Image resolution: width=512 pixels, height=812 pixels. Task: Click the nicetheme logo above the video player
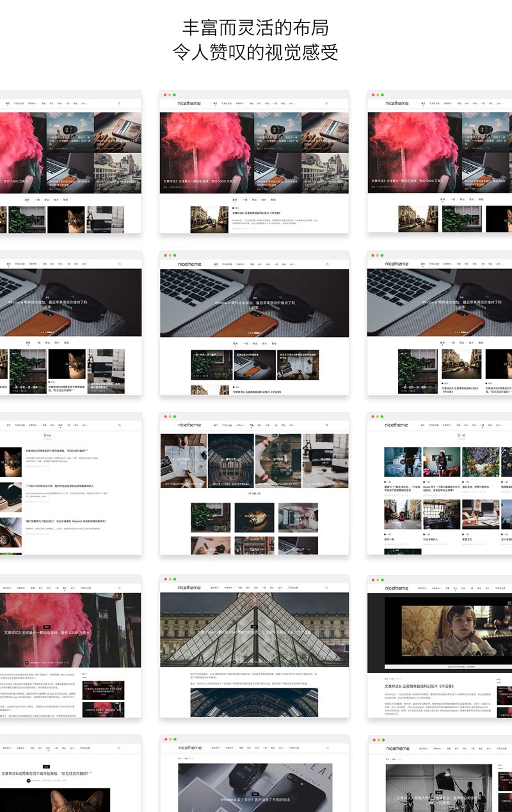coord(396,587)
